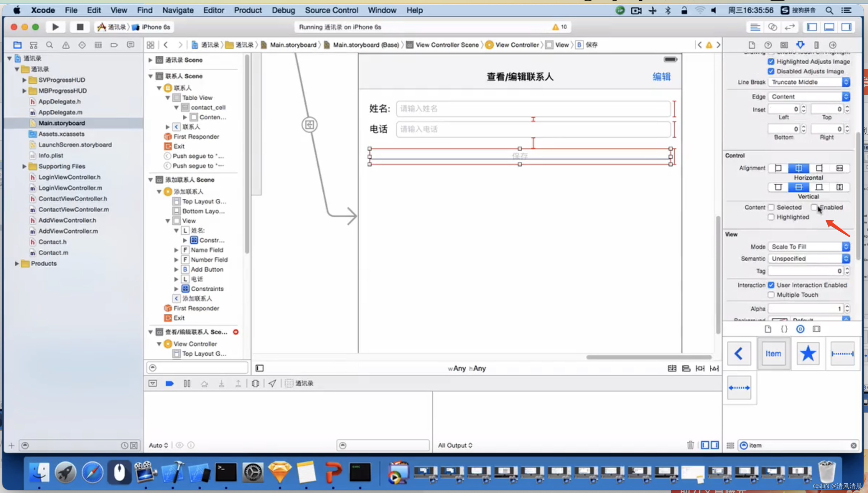The image size is (868, 493).
Task: Open the Line Break dropdown
Action: coord(809,82)
